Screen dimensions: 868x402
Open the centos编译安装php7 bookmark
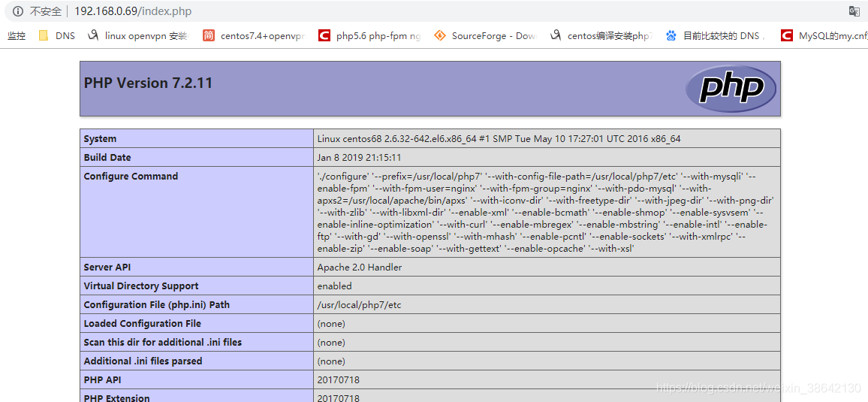click(x=601, y=36)
